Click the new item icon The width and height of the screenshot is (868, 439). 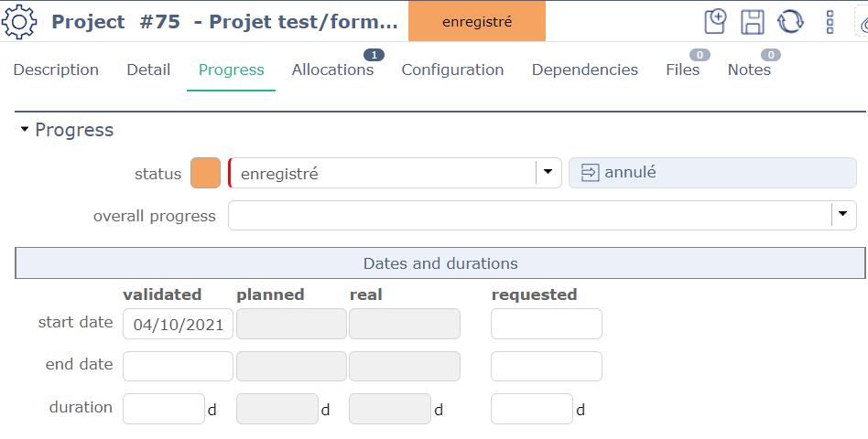[715, 22]
